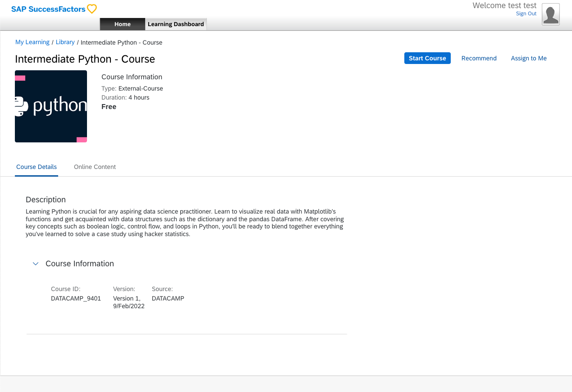Click the Welcome test test greeting
The image size is (572, 392).
tap(504, 6)
